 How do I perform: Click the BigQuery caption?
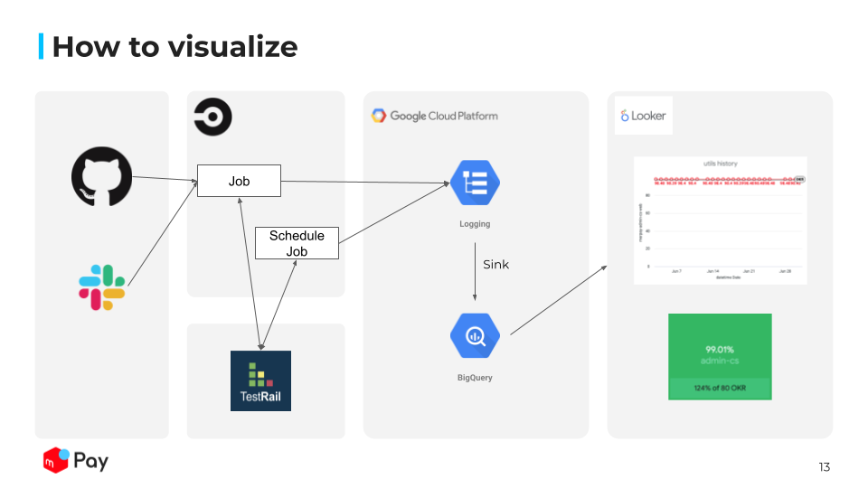pyautogui.click(x=475, y=378)
